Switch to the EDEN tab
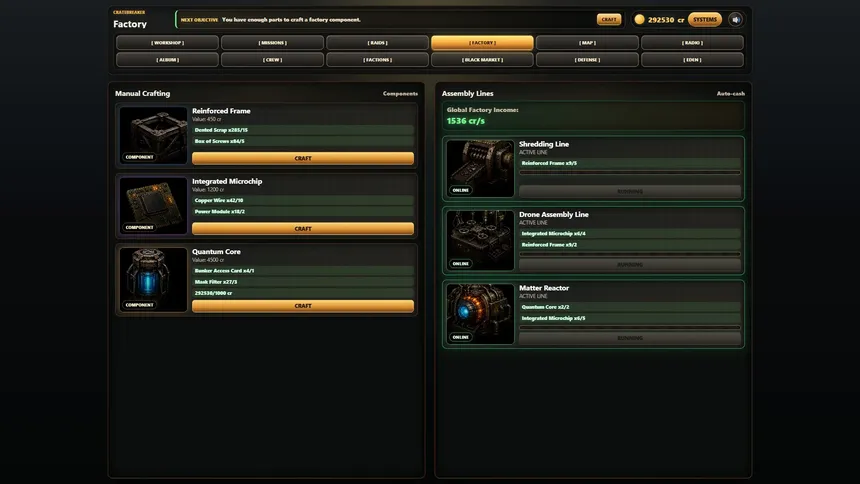 point(692,60)
